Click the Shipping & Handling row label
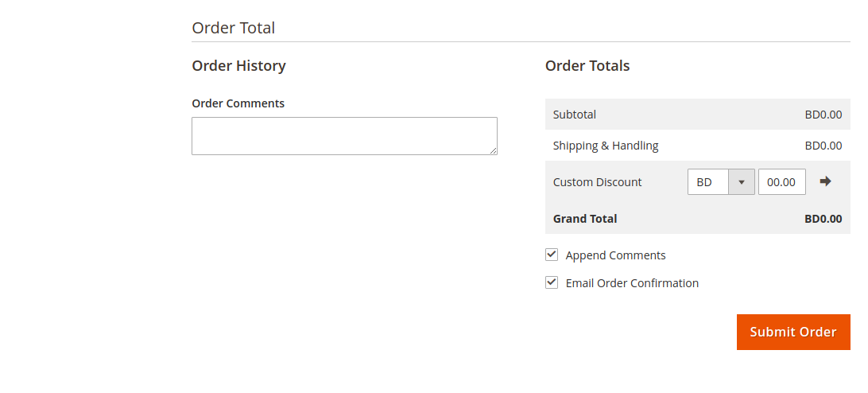The width and height of the screenshot is (868, 393). pyautogui.click(x=606, y=146)
